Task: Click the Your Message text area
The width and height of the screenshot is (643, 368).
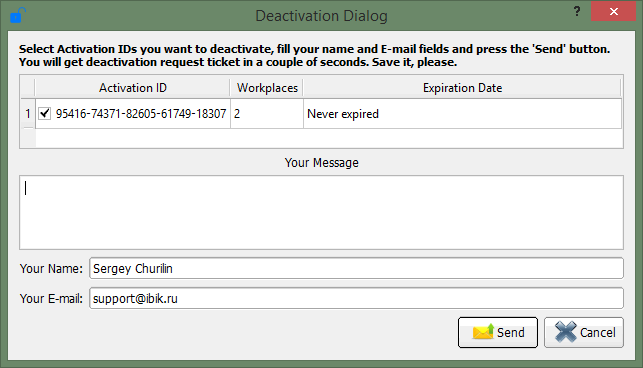Action: pos(322,213)
